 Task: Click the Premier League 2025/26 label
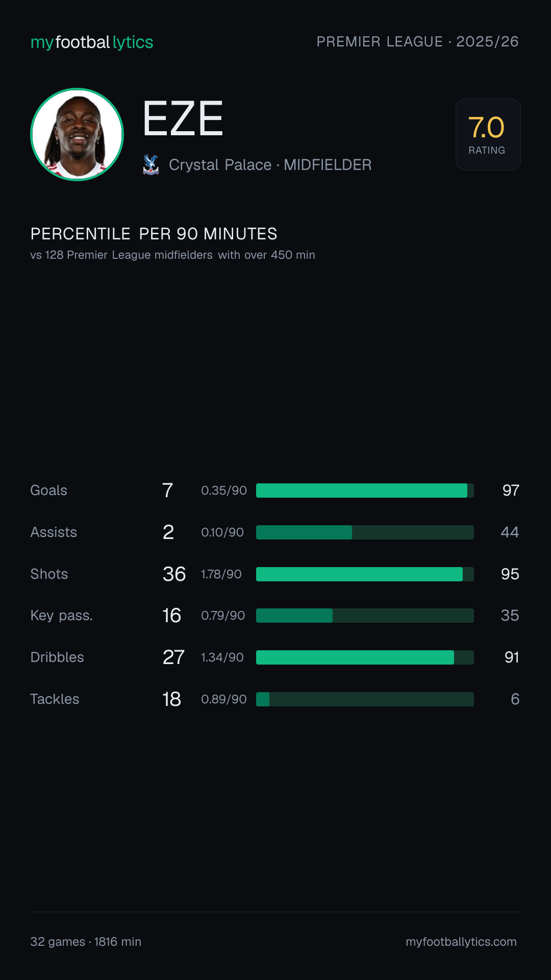(x=417, y=42)
